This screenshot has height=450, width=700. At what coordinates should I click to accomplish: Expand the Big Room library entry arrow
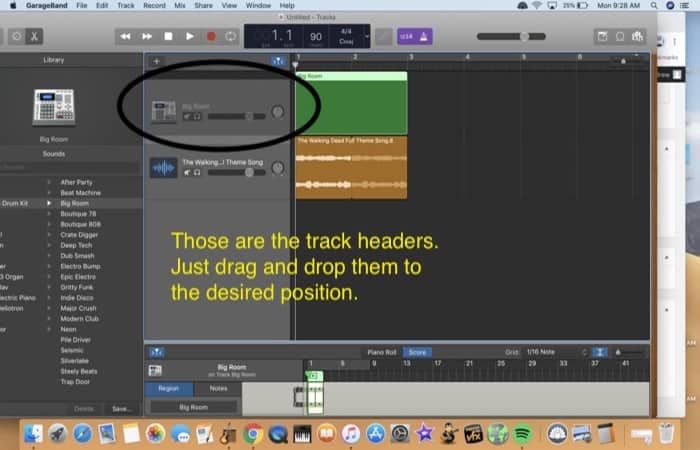point(49,203)
